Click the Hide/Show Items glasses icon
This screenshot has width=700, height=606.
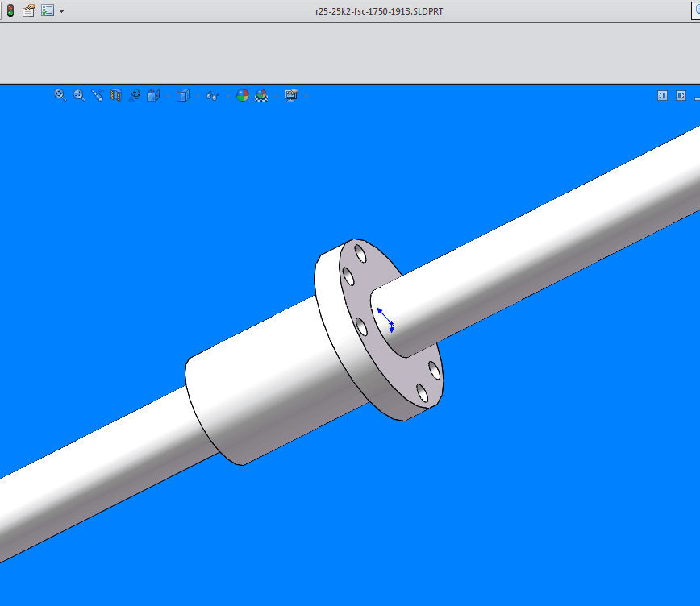(215, 95)
